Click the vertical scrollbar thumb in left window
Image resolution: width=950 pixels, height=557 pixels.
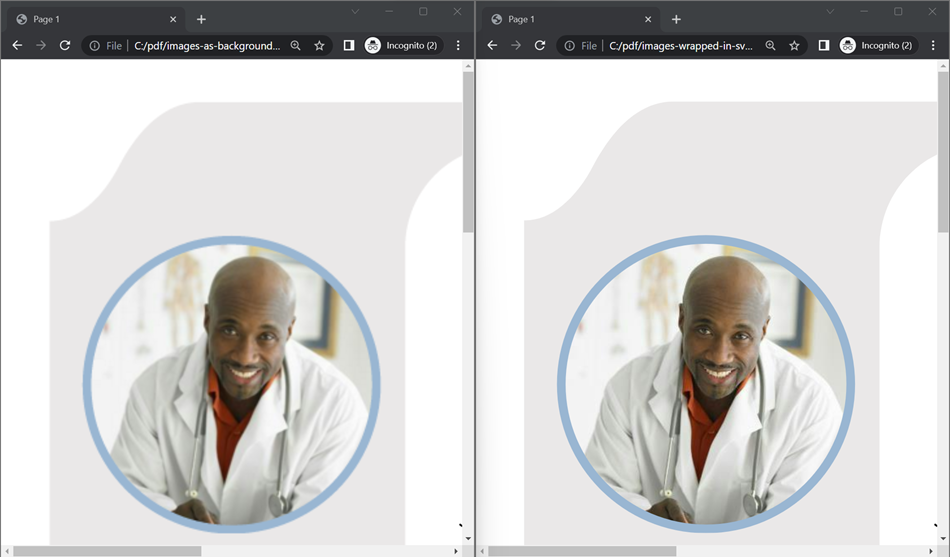click(468, 152)
